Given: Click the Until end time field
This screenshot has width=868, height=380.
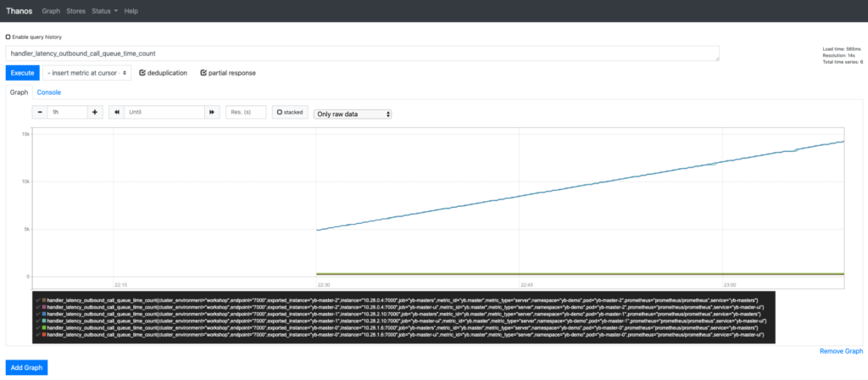Looking at the screenshot, I should (164, 112).
